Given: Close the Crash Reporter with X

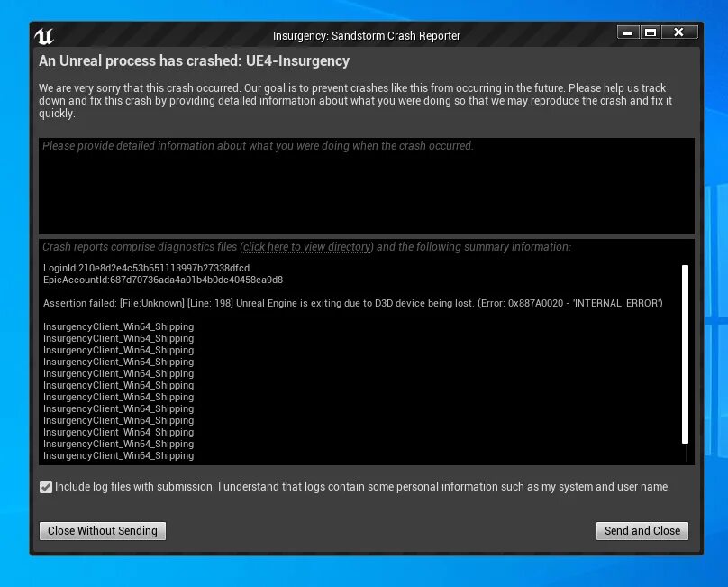Looking at the screenshot, I should [x=679, y=32].
